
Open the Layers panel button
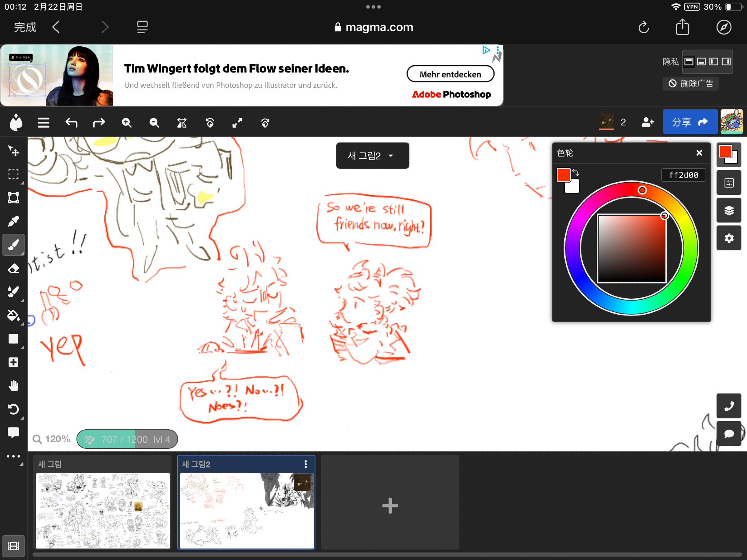coord(729,211)
